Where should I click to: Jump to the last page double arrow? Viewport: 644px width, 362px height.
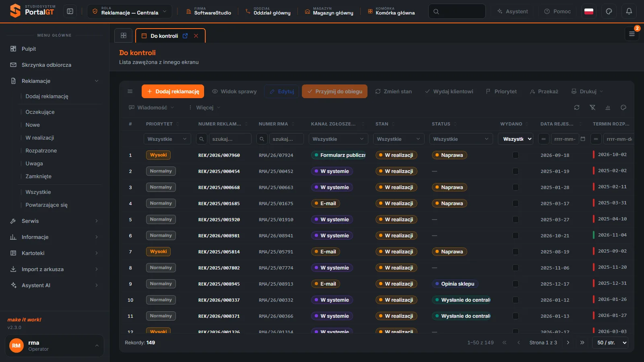(x=582, y=343)
